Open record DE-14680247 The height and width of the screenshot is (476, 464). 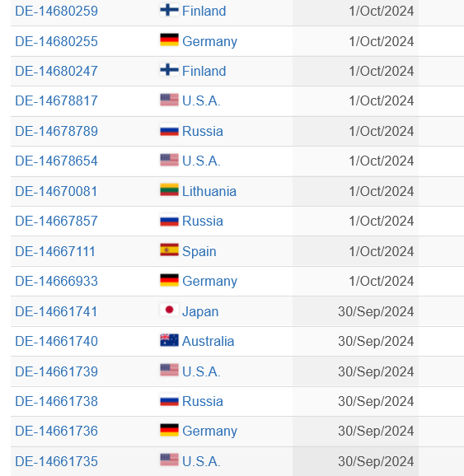pos(57,72)
